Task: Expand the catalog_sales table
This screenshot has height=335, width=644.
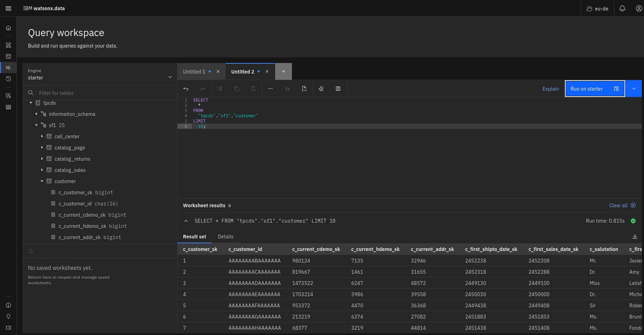Action: coord(42,170)
